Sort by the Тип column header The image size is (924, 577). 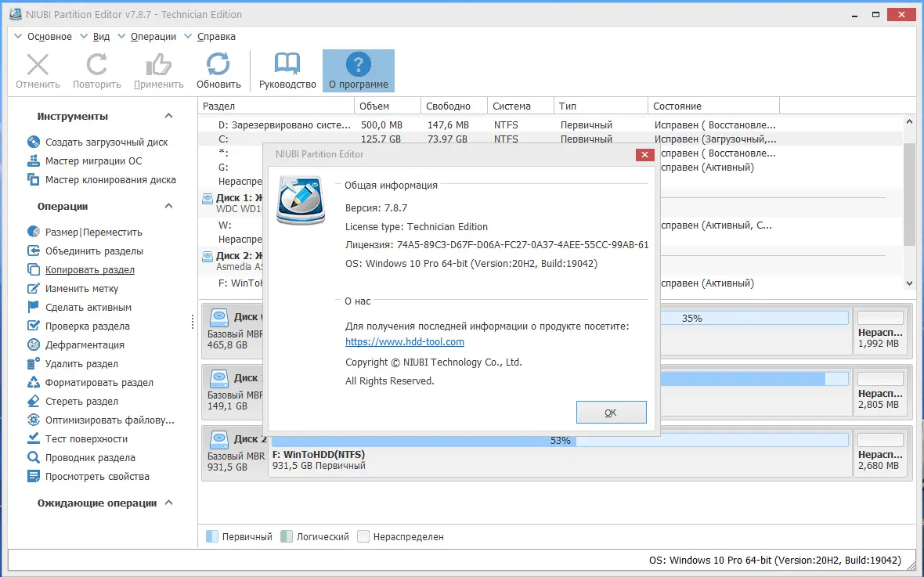click(x=601, y=106)
